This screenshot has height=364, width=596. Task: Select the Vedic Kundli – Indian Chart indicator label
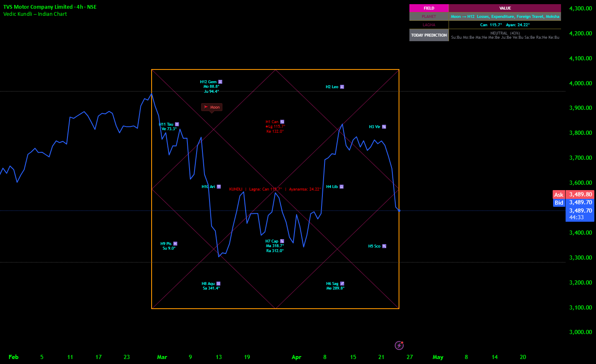(35, 14)
